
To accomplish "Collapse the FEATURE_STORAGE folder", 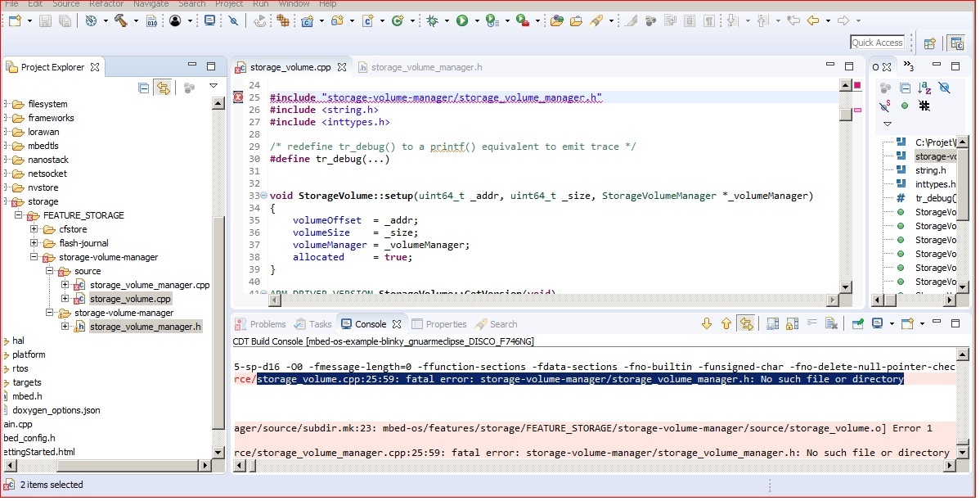I will [x=19, y=215].
